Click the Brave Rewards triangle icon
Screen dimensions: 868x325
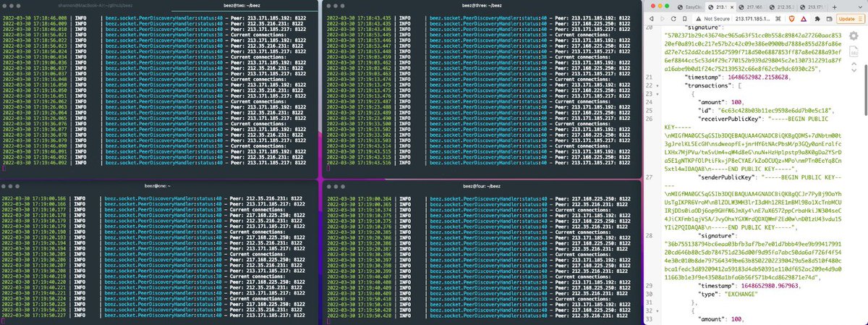pos(804,19)
